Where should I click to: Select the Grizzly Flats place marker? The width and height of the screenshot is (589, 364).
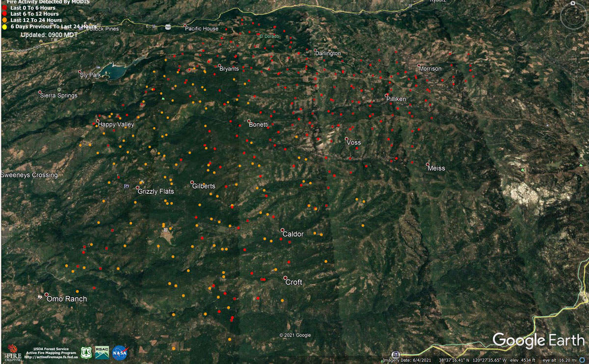click(x=137, y=188)
